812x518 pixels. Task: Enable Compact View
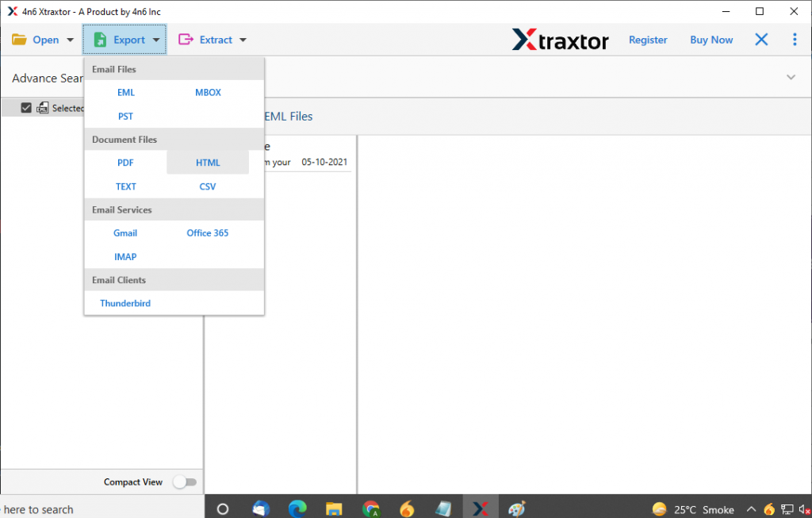[x=186, y=482]
